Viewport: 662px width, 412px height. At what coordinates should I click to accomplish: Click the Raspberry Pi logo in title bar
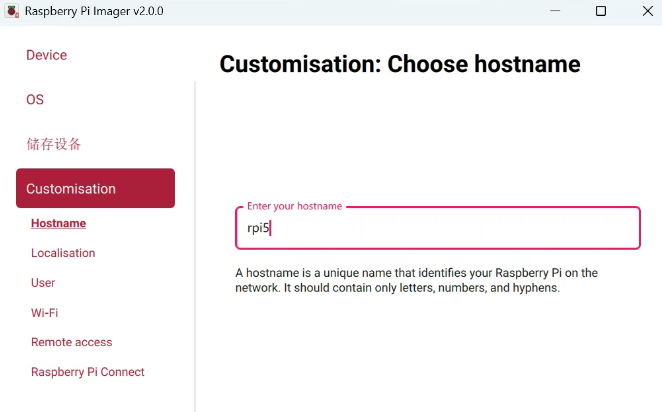(x=13, y=11)
